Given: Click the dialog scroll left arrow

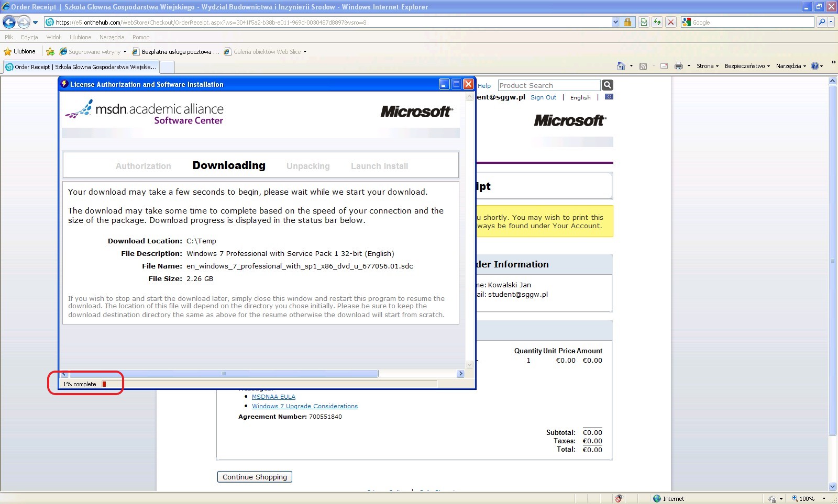Looking at the screenshot, I should click(x=64, y=374).
